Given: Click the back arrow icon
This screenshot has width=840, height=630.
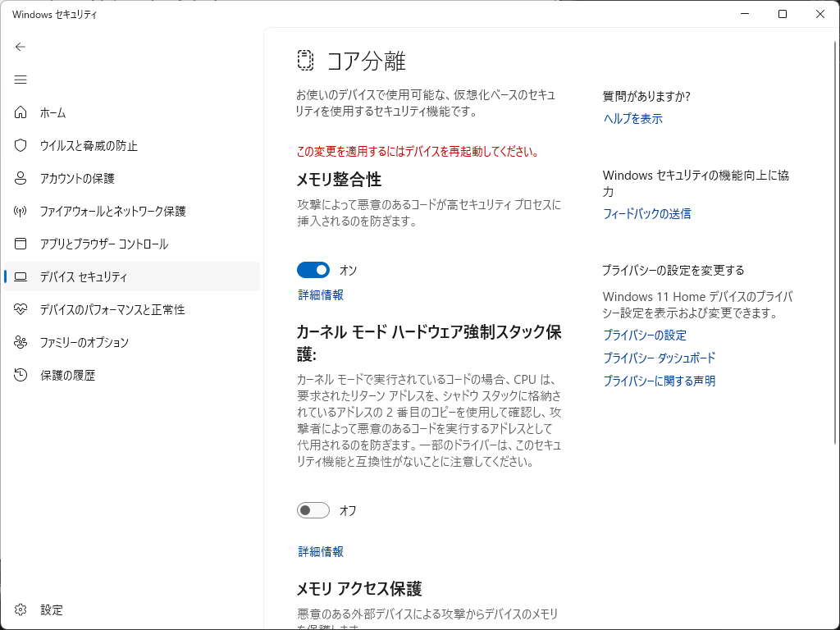Looking at the screenshot, I should click(x=21, y=47).
